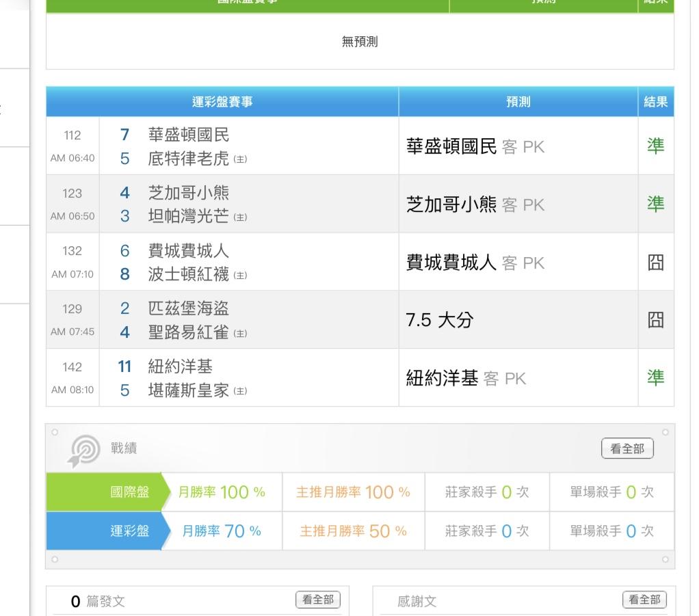Select the 國際盤 record tab

click(x=108, y=492)
